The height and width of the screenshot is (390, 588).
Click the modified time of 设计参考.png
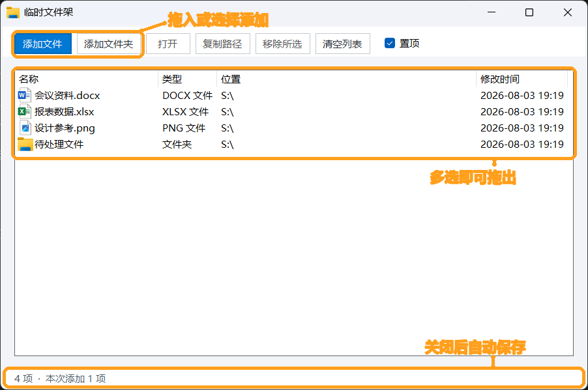[522, 128]
